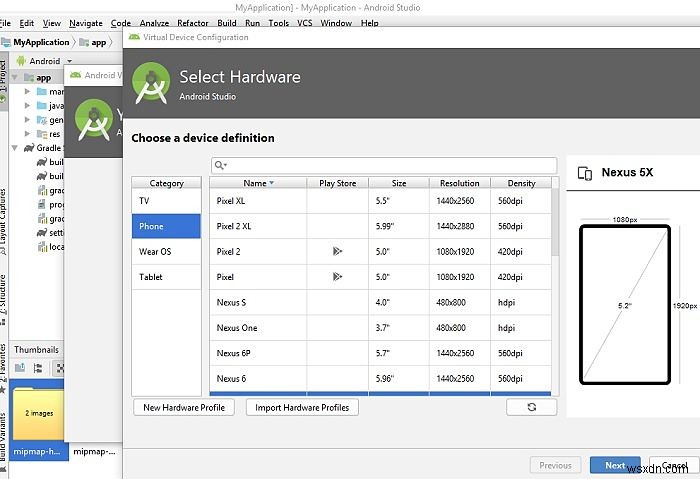Screen dimensions: 700x479
Task: Select the Nexus 6 device row
Action: (380, 379)
